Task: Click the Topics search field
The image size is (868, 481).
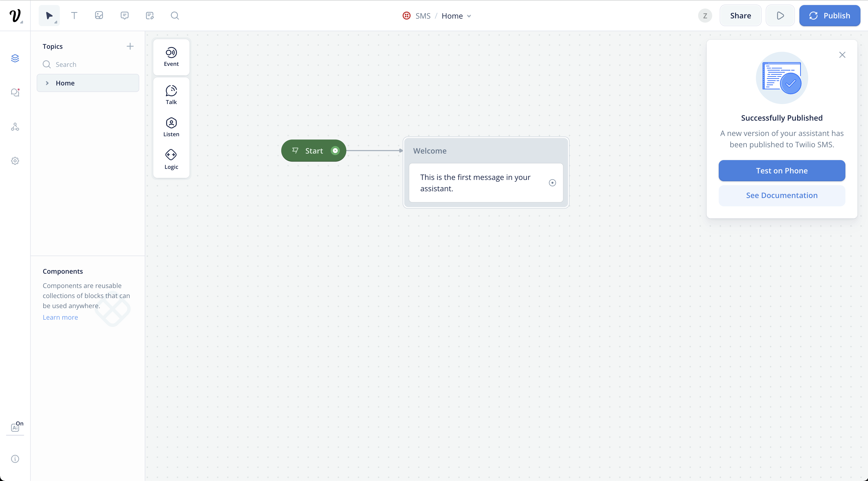Action: coord(91,64)
